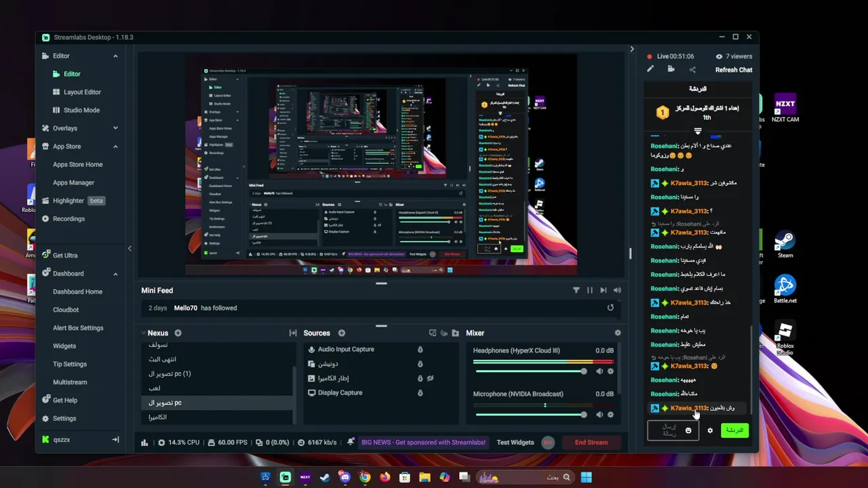Viewport: 868px width, 488px height.
Task: Open Apps Store Home
Action: point(78,165)
